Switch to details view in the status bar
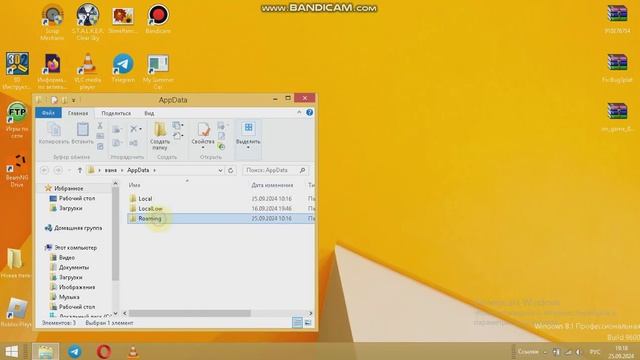The image size is (640, 360). click(x=297, y=323)
